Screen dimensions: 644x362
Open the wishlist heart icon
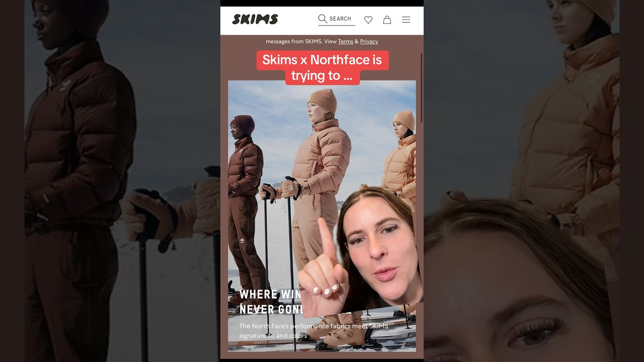pos(368,20)
